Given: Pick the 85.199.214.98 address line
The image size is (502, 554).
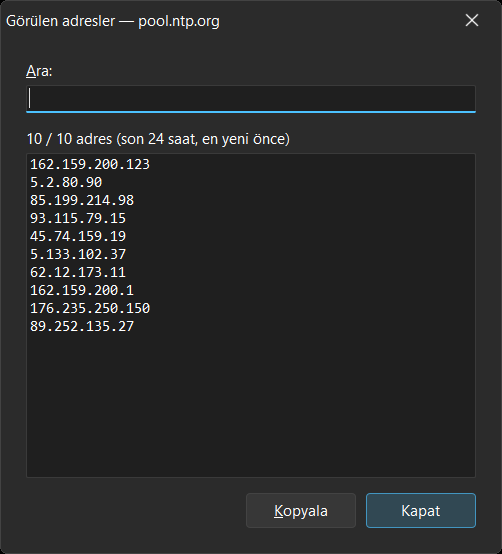Looking at the screenshot, I should pos(82,200).
